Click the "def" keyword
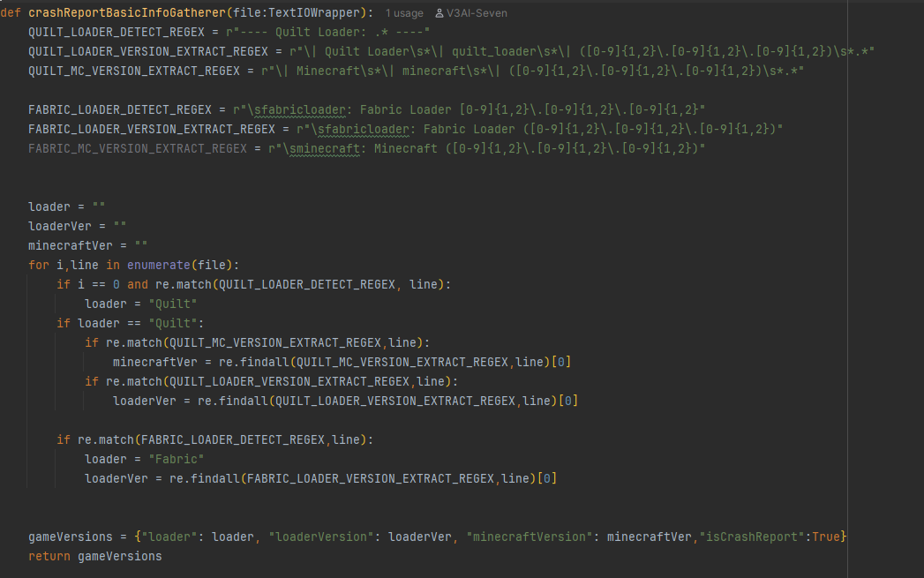The image size is (924, 578). pyautogui.click(x=11, y=13)
